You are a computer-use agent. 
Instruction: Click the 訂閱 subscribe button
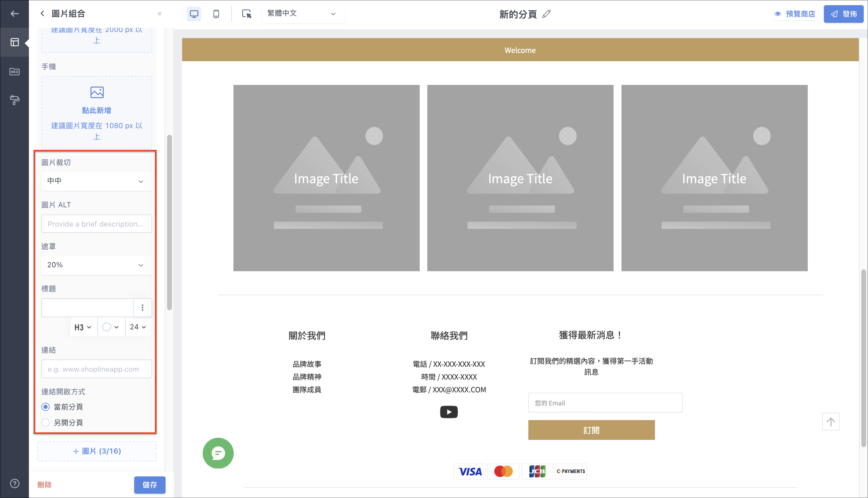pyautogui.click(x=591, y=430)
